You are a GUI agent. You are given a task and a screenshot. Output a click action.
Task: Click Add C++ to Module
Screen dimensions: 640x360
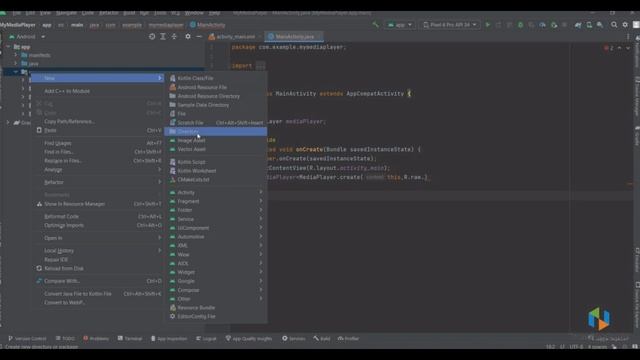pos(98,91)
